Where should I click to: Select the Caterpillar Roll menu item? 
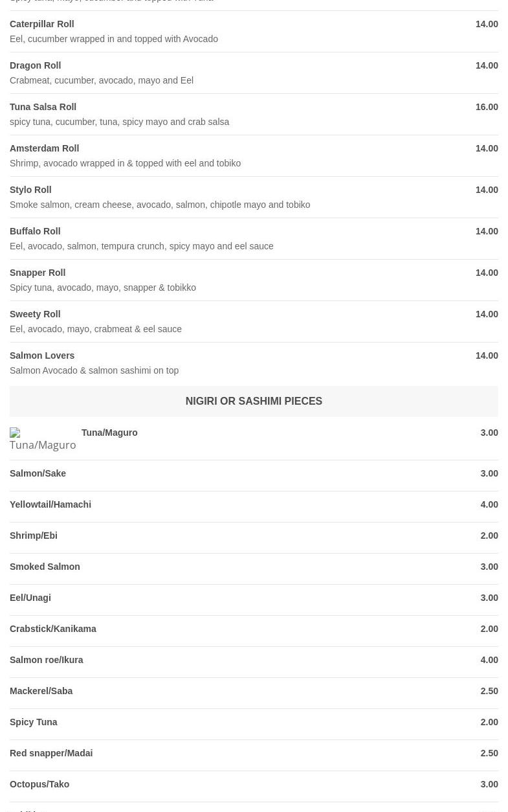click(42, 24)
